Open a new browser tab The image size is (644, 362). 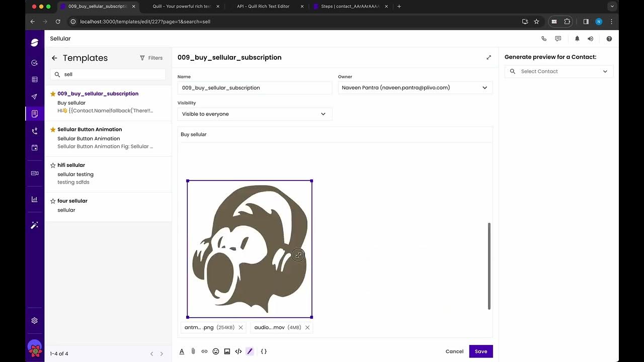[x=399, y=7]
